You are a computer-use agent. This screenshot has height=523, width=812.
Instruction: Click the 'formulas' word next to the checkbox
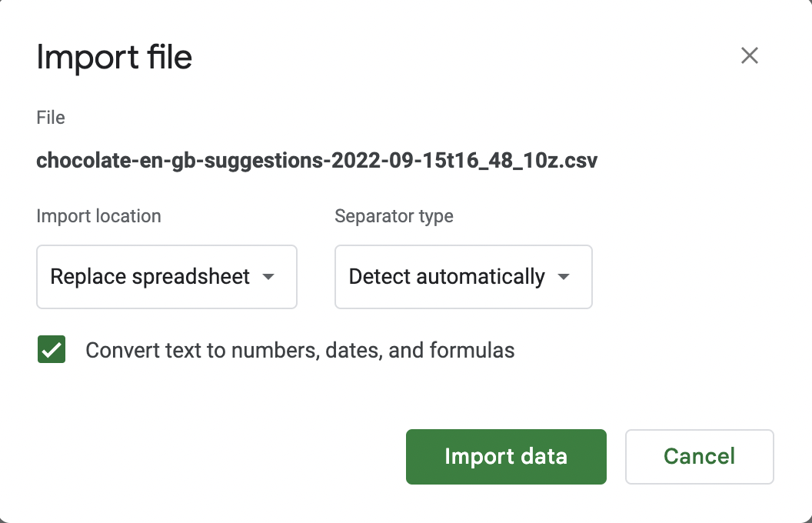(x=472, y=351)
